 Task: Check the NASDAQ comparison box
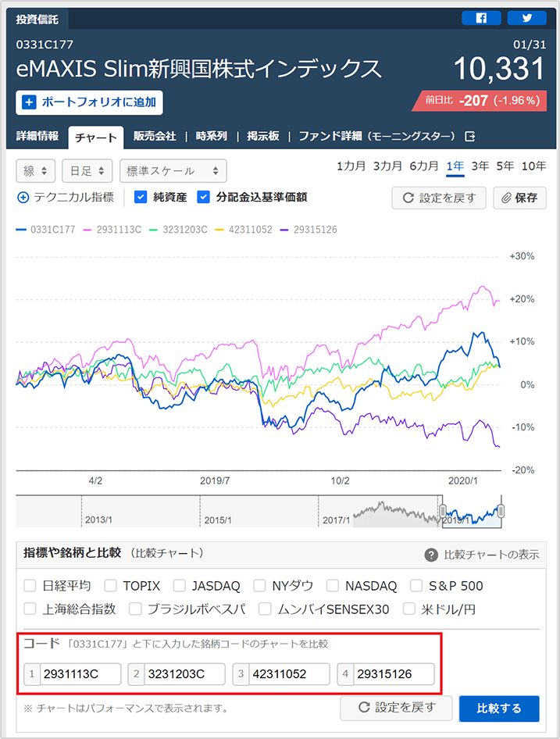[333, 586]
